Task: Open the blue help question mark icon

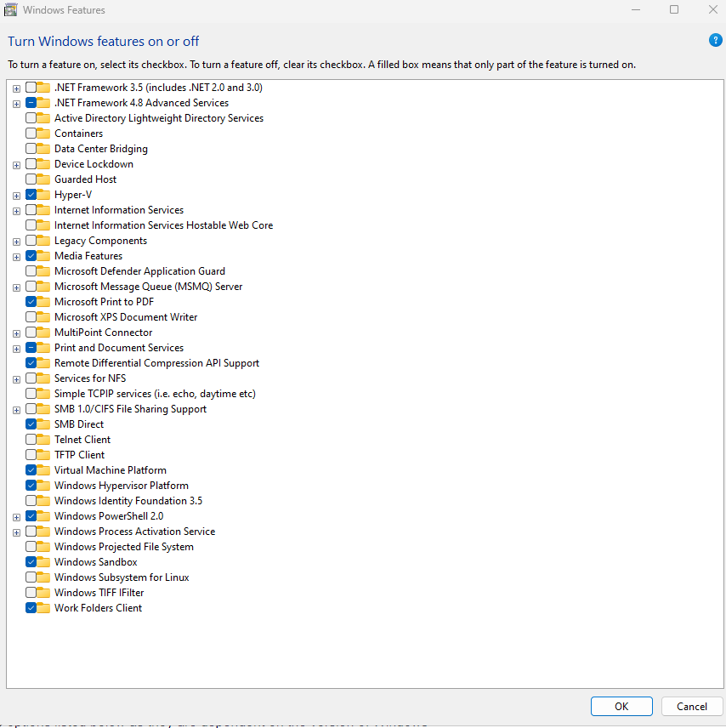Action: click(715, 40)
